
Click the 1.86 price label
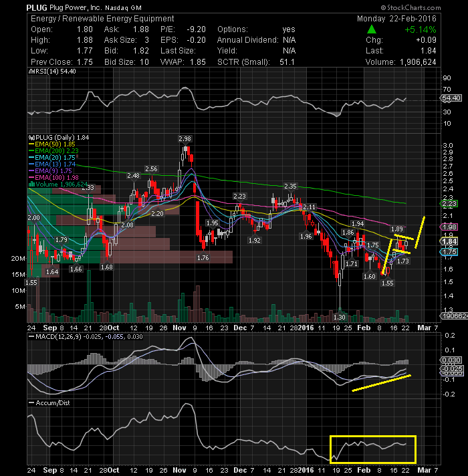point(348,233)
